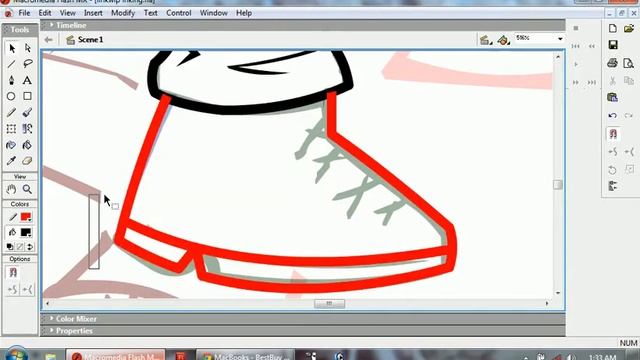Open the Edit Symbols dropdown

pyautogui.click(x=504, y=40)
